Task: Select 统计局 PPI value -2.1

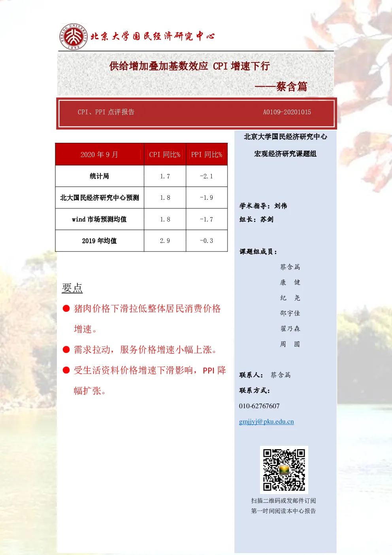Action: pyautogui.click(x=206, y=176)
